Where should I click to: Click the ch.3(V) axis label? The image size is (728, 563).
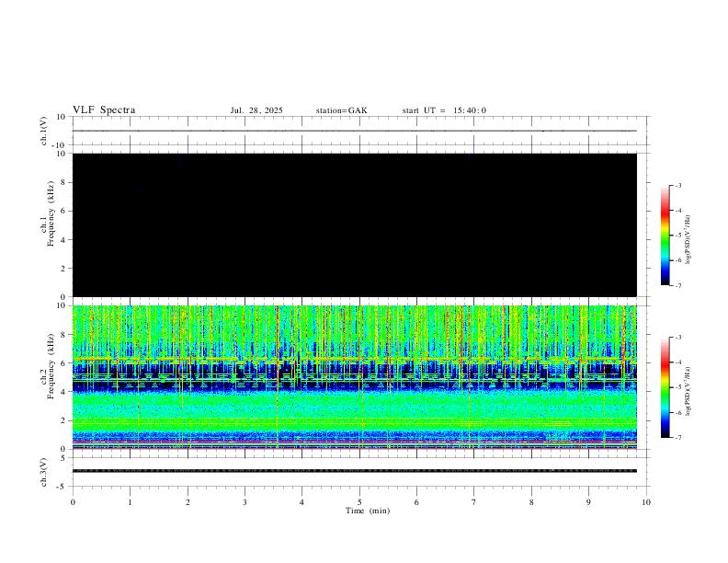coord(44,473)
